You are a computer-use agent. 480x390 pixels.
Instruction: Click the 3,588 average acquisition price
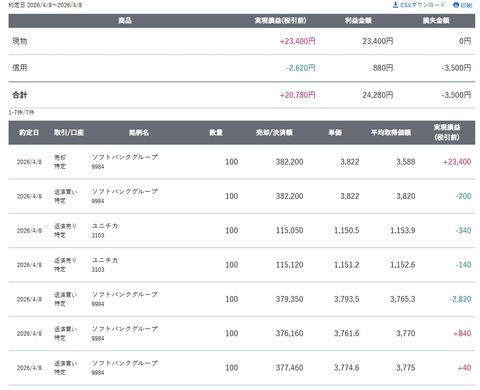[406, 162]
